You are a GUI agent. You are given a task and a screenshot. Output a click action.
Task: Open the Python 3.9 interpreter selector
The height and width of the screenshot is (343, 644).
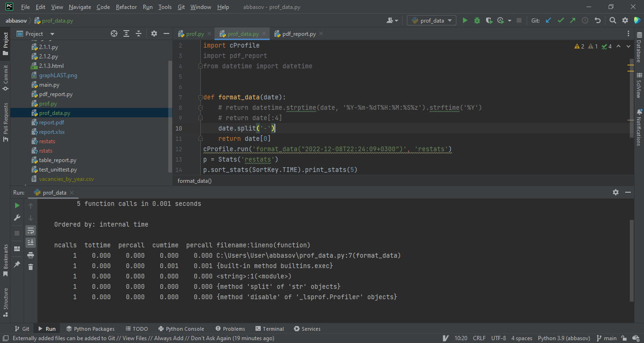[x=564, y=338]
